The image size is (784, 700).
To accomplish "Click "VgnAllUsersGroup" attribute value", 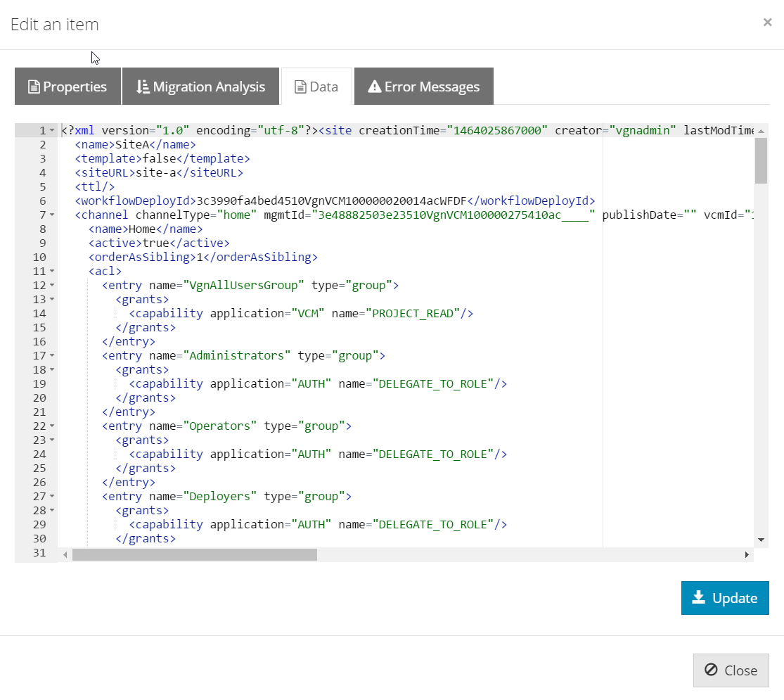I will click(x=243, y=285).
